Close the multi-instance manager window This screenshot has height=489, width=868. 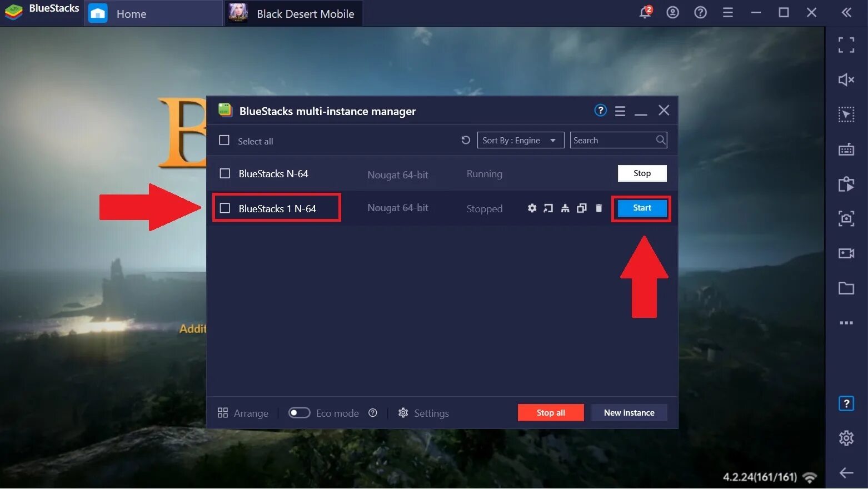point(664,110)
